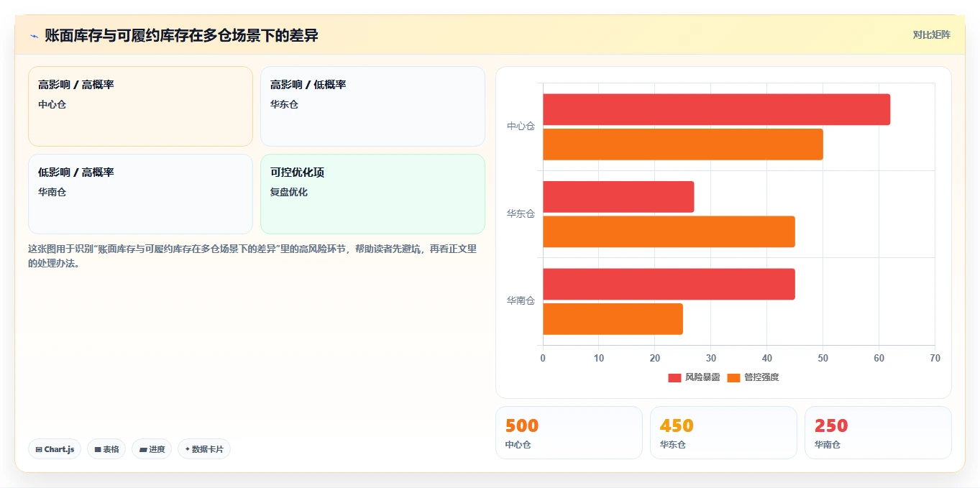
Task: Click the 进度 tag
Action: pos(152,449)
